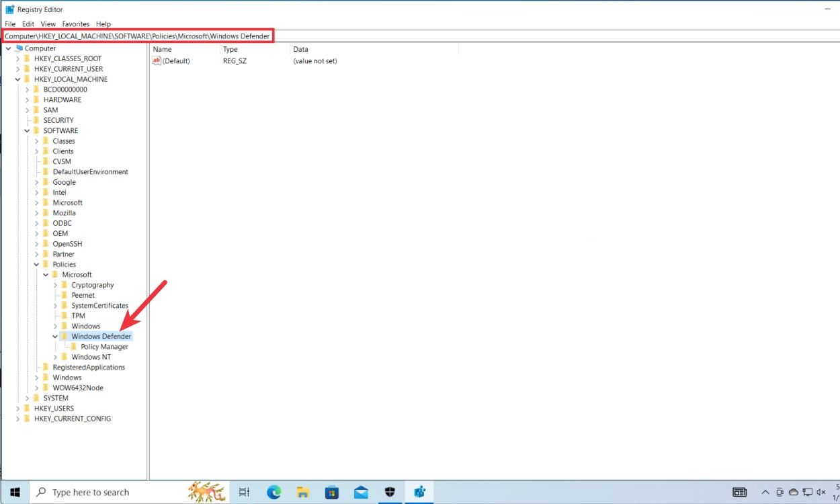
Task: Open File Explorer from the taskbar
Action: tap(302, 492)
